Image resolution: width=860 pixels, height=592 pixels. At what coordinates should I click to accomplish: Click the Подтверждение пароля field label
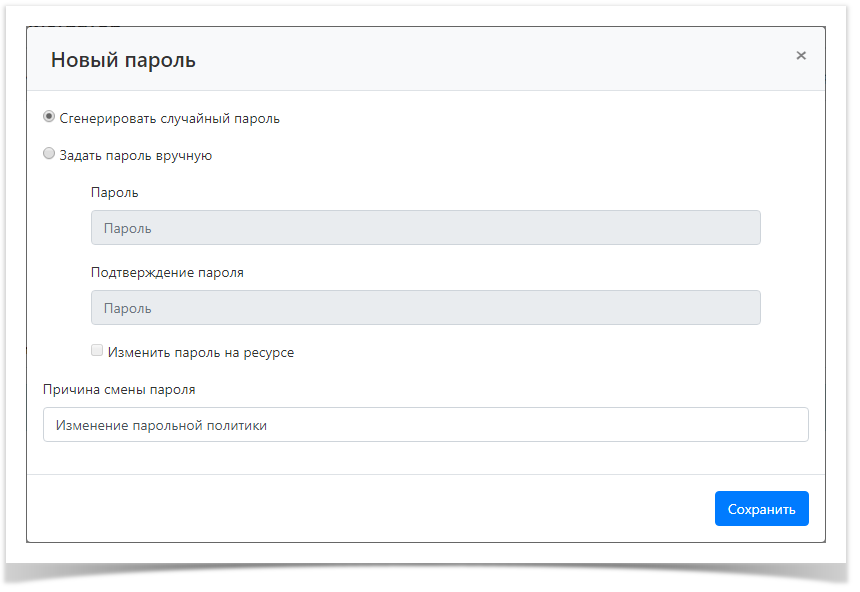167,272
